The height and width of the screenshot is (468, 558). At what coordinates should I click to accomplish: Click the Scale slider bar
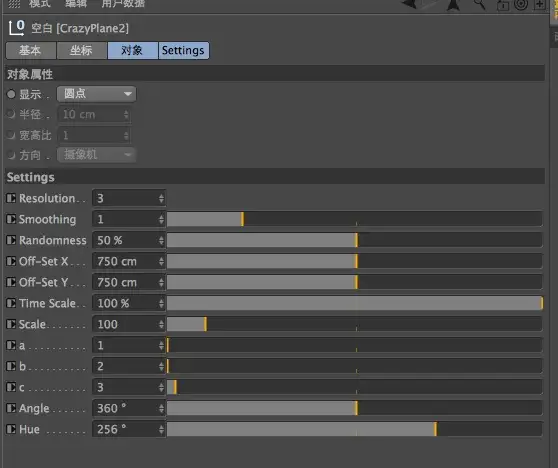tap(354, 324)
